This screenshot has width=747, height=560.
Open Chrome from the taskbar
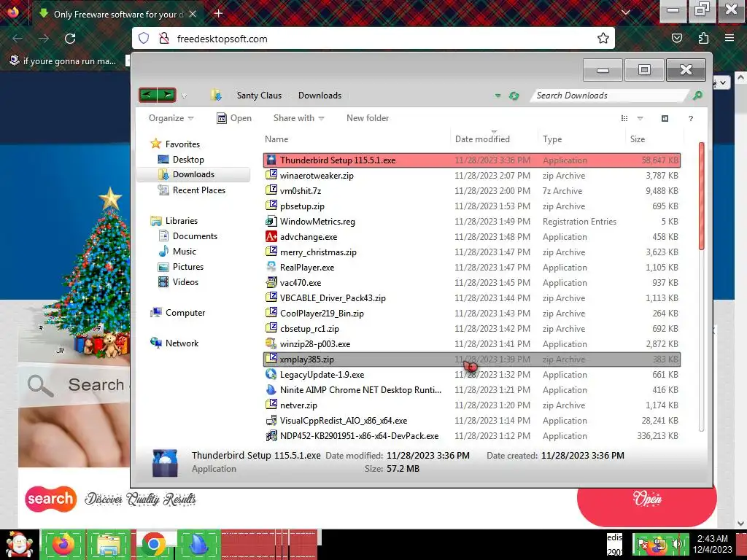153,544
